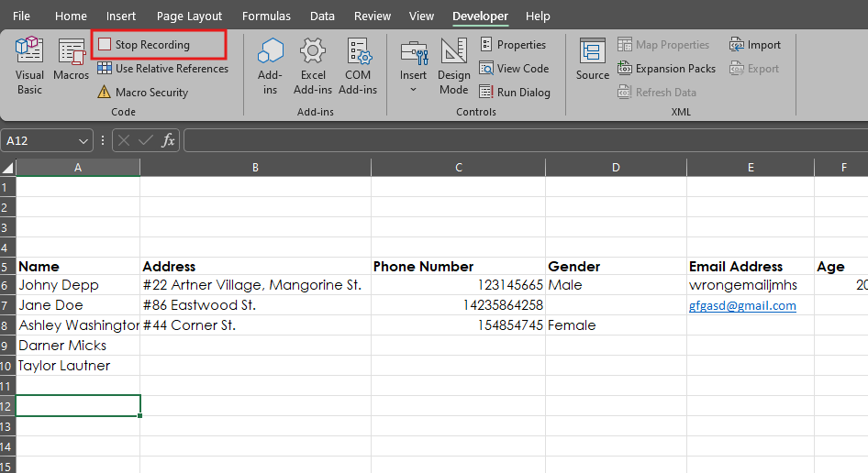Switch to the Formulas tab
The height and width of the screenshot is (473, 868).
coord(266,16)
